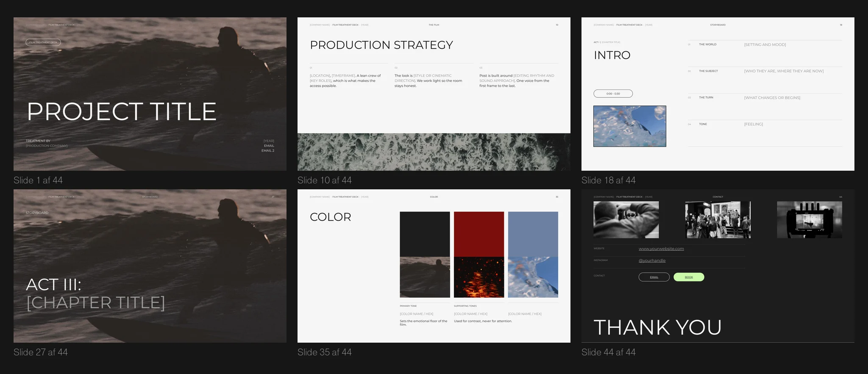Select the foamy wave photo on slide 10
Image resolution: width=868 pixels, height=374 pixels.
click(434, 152)
